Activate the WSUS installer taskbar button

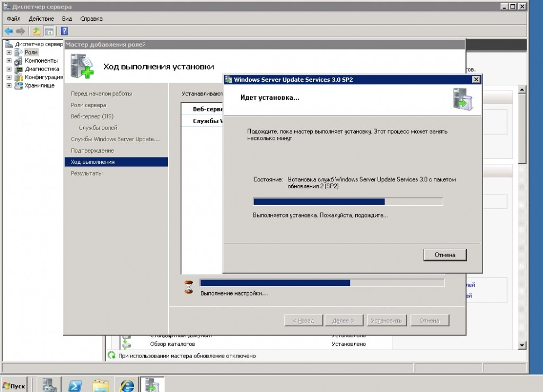(x=152, y=385)
